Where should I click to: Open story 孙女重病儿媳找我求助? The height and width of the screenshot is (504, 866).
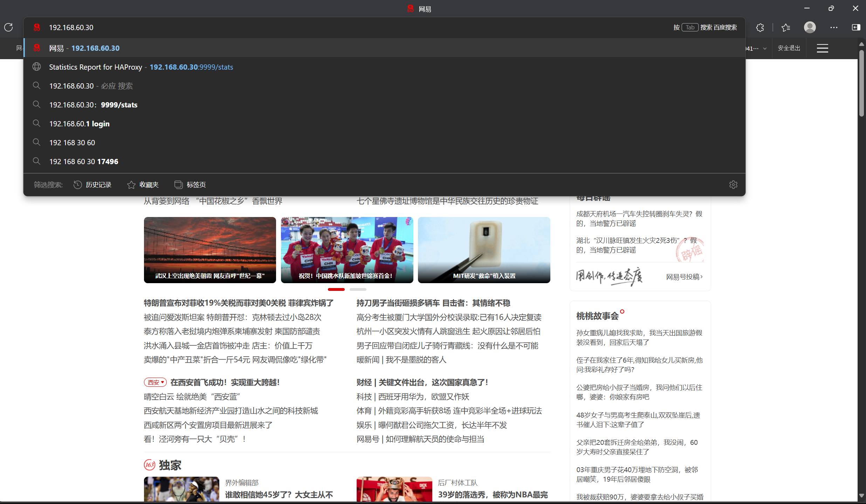click(x=639, y=337)
